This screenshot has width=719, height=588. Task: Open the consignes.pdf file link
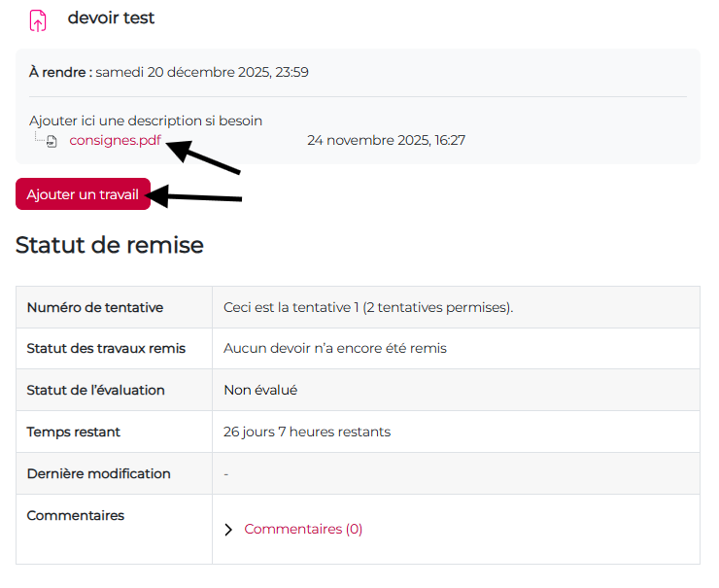pos(115,140)
